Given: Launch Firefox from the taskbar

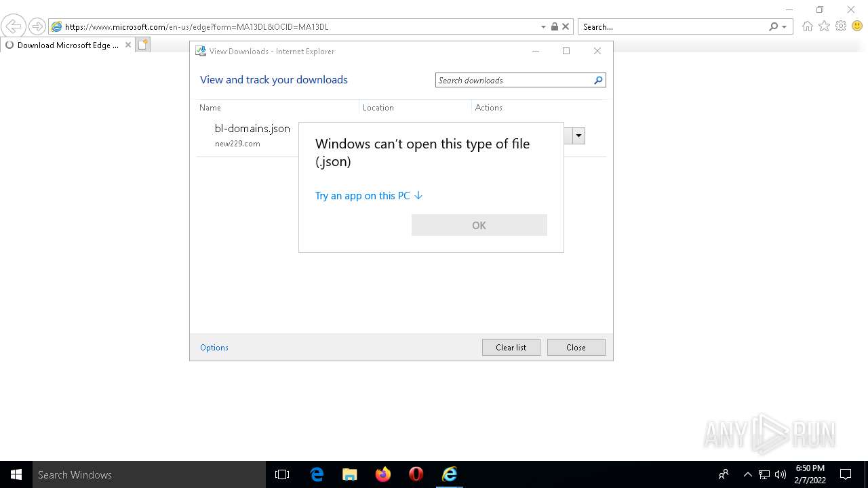Looking at the screenshot, I should pos(383,474).
